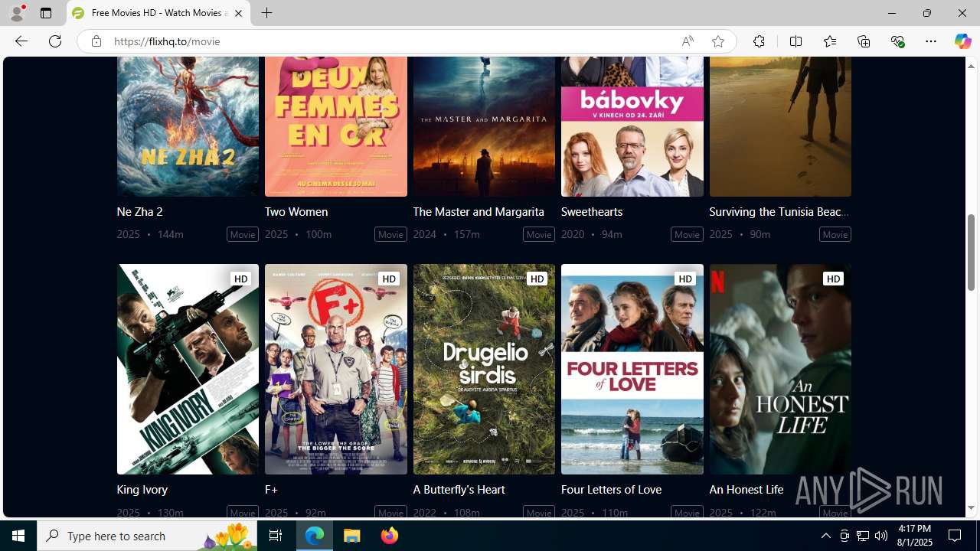Open Browser essentials icon
The image size is (980, 551).
(897, 41)
